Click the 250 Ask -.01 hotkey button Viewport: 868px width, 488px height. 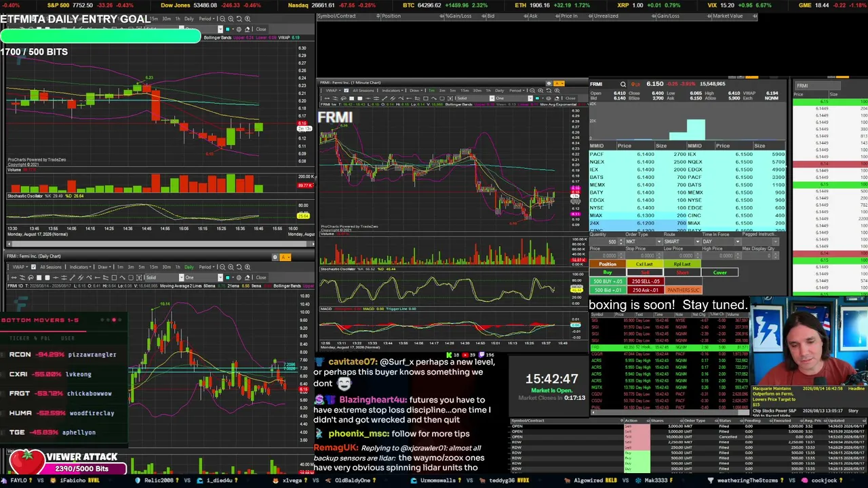point(645,290)
